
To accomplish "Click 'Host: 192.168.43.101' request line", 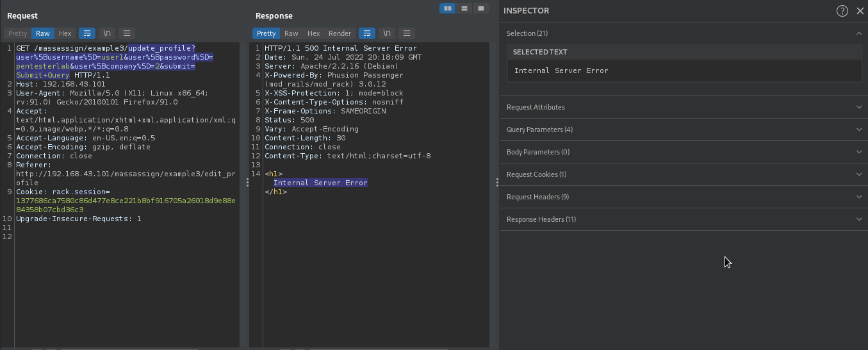I will tap(61, 84).
